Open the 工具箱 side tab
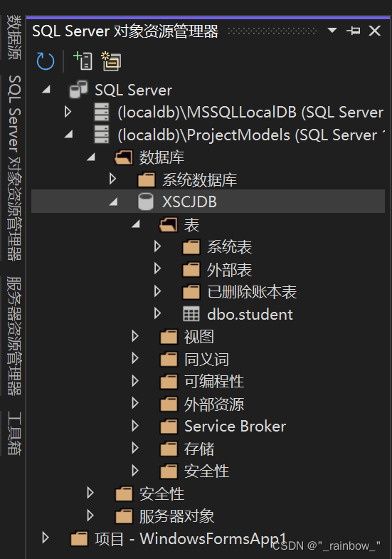392x559 pixels. 14,434
